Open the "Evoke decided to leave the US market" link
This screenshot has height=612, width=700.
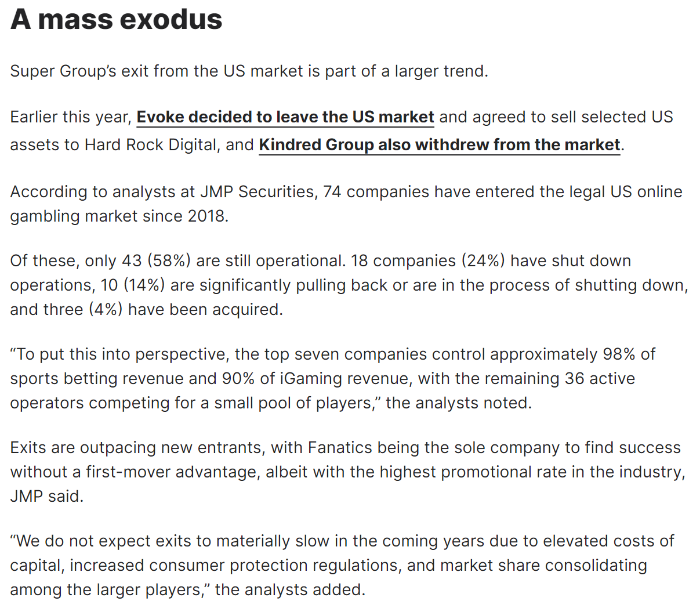(x=285, y=117)
